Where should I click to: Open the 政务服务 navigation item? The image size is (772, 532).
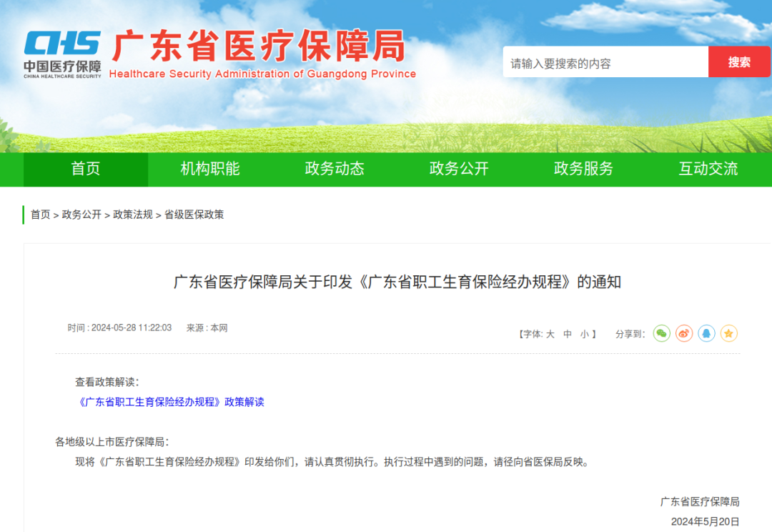point(582,169)
